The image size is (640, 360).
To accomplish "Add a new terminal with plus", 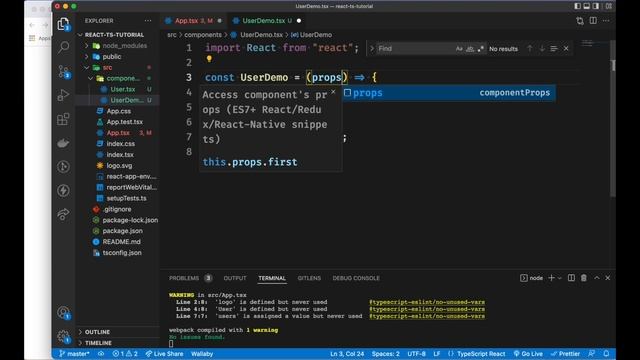I will (x=551, y=278).
